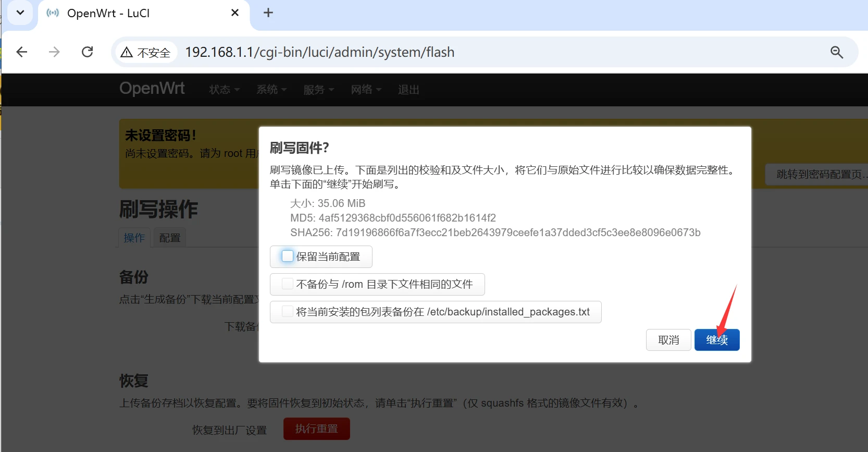Enable 保留当前配置 checkbox
The image size is (868, 452).
pyautogui.click(x=287, y=256)
